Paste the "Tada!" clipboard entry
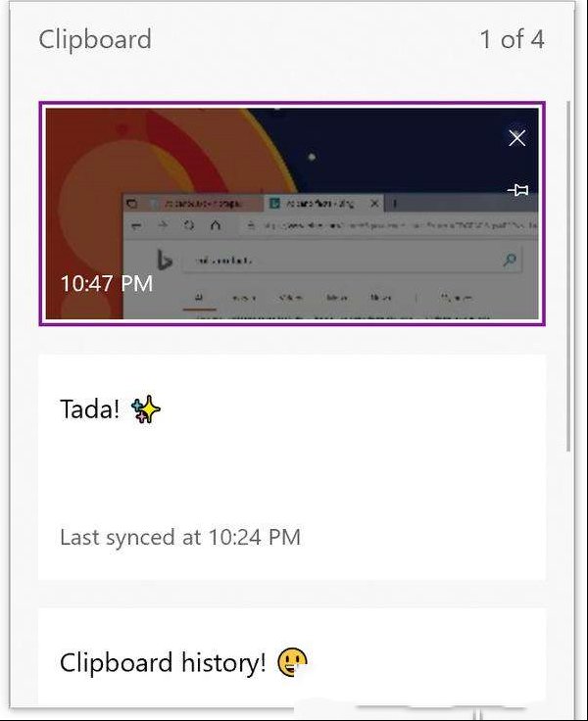This screenshot has width=588, height=721. 292,467
